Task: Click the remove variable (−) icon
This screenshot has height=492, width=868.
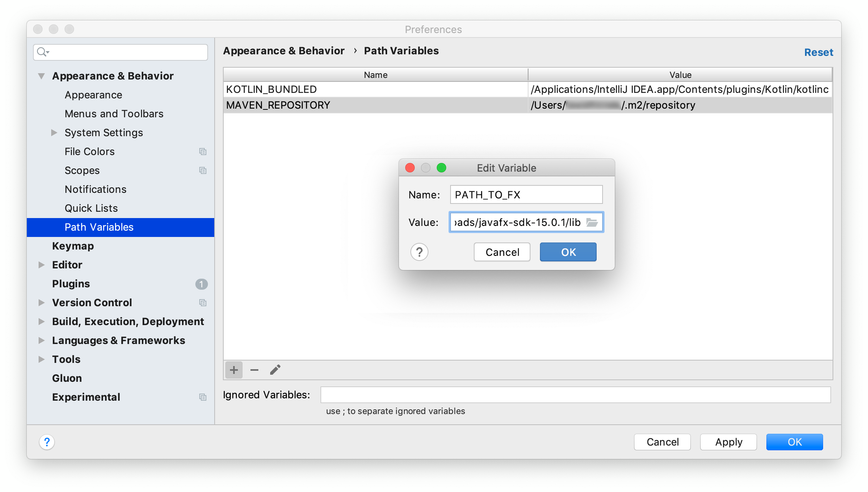Action: (x=254, y=370)
